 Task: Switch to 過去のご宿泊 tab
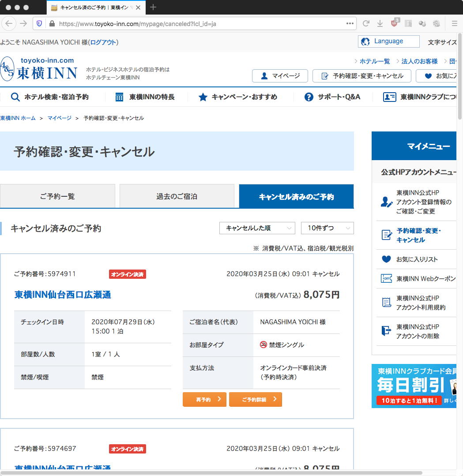tap(177, 196)
